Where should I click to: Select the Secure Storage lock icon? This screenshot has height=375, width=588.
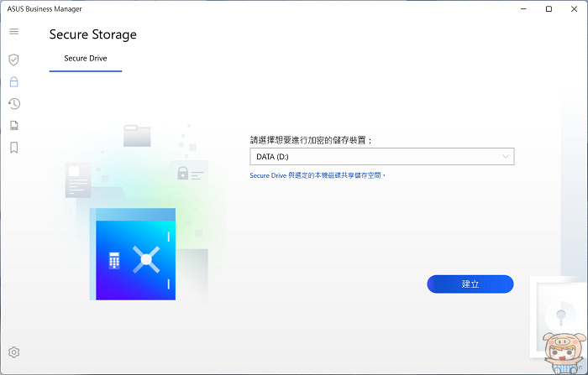click(x=13, y=82)
